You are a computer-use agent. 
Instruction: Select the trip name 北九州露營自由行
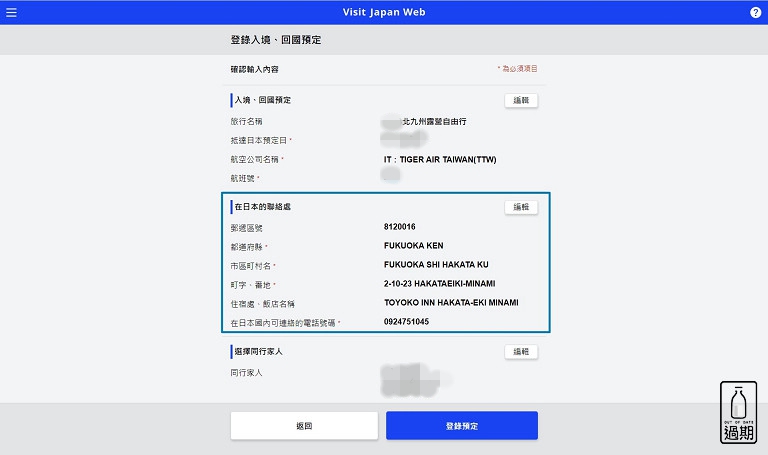coord(434,121)
